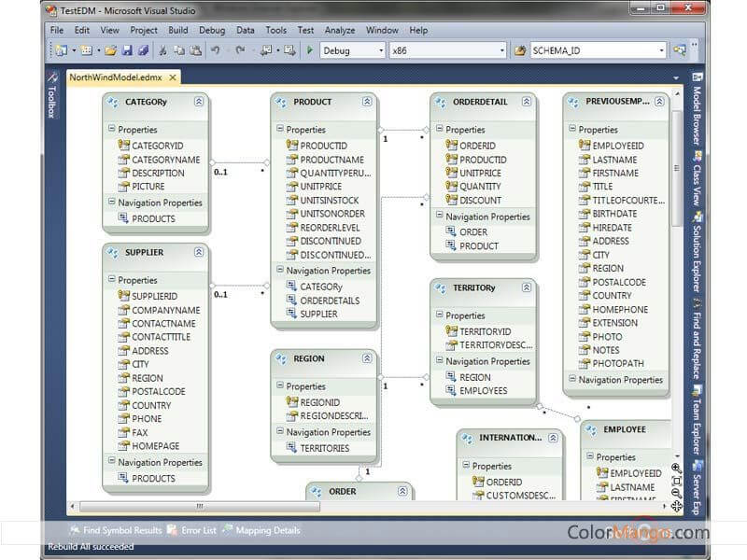Image resolution: width=747 pixels, height=560 pixels.
Task: Collapse the ORDERDETAIL entity box
Action: (527, 102)
